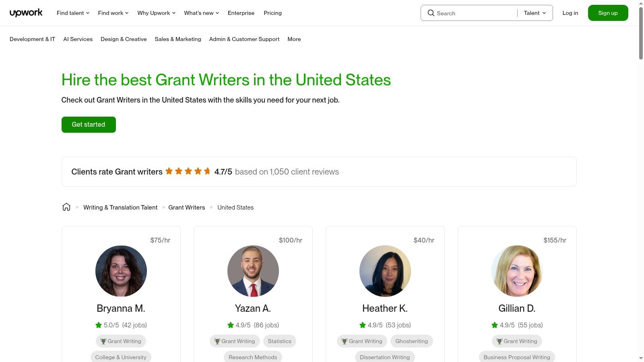
Task: Expand the Find talent menu
Action: point(73,13)
